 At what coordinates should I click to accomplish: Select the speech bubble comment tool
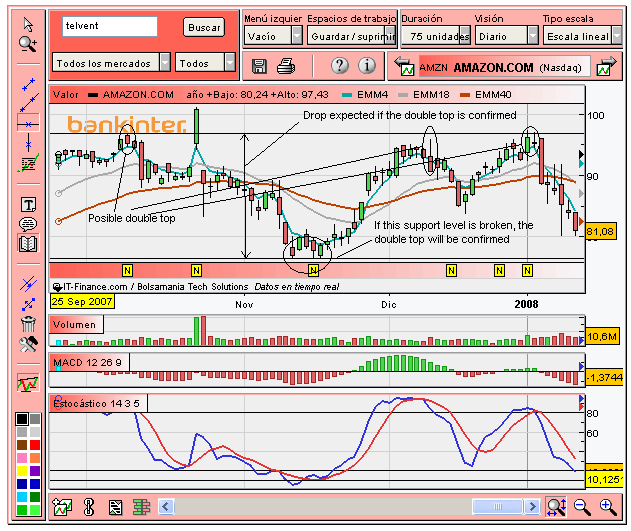pos(28,224)
